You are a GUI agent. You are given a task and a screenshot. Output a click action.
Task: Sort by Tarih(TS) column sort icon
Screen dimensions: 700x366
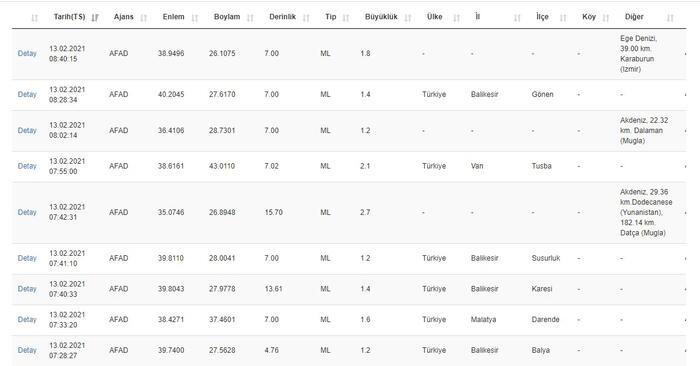pyautogui.click(x=95, y=18)
